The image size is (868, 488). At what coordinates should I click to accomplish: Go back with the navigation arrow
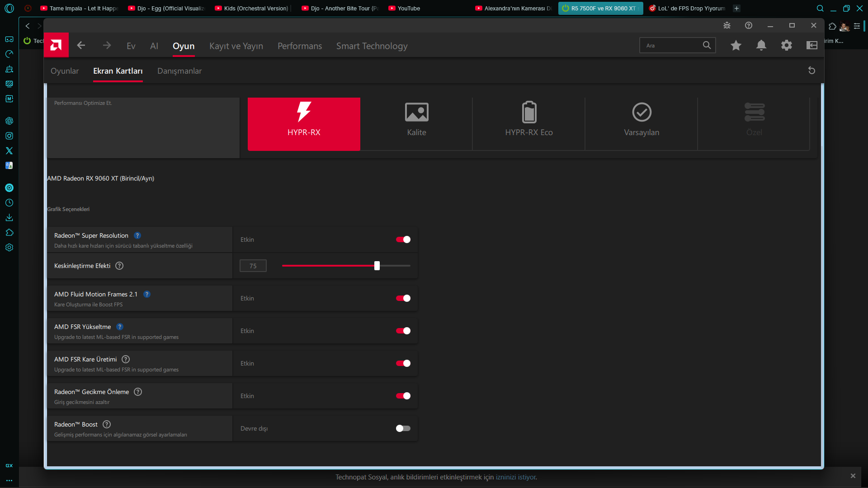click(81, 45)
